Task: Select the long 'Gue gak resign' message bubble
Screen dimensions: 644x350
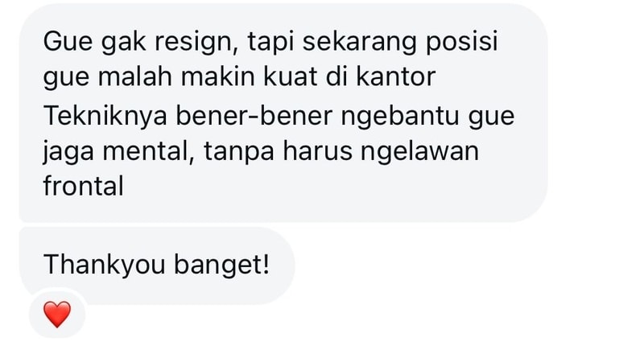Action: (x=283, y=113)
